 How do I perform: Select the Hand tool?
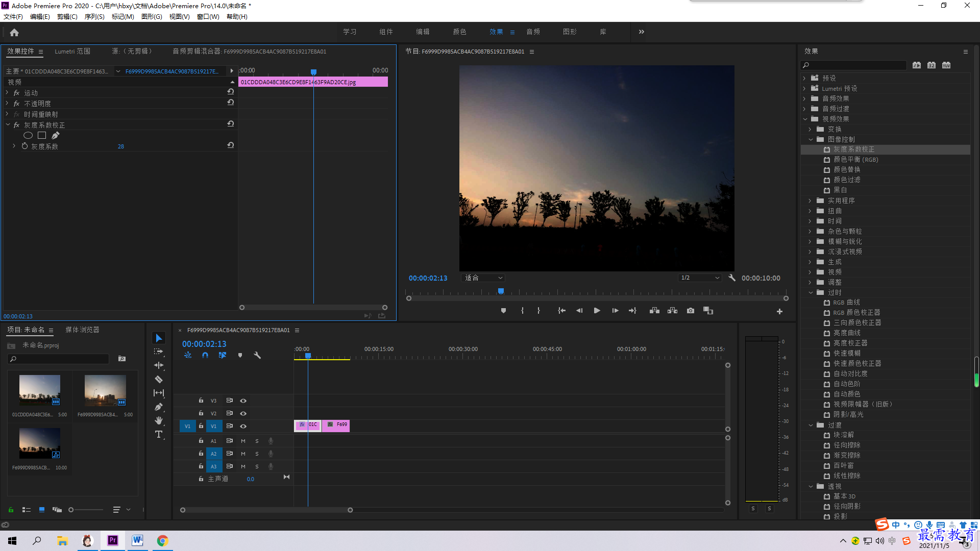159,420
